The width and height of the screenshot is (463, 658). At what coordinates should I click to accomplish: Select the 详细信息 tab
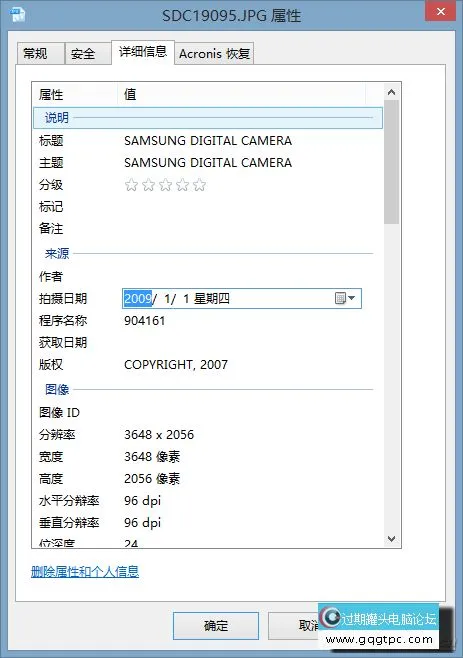click(143, 52)
